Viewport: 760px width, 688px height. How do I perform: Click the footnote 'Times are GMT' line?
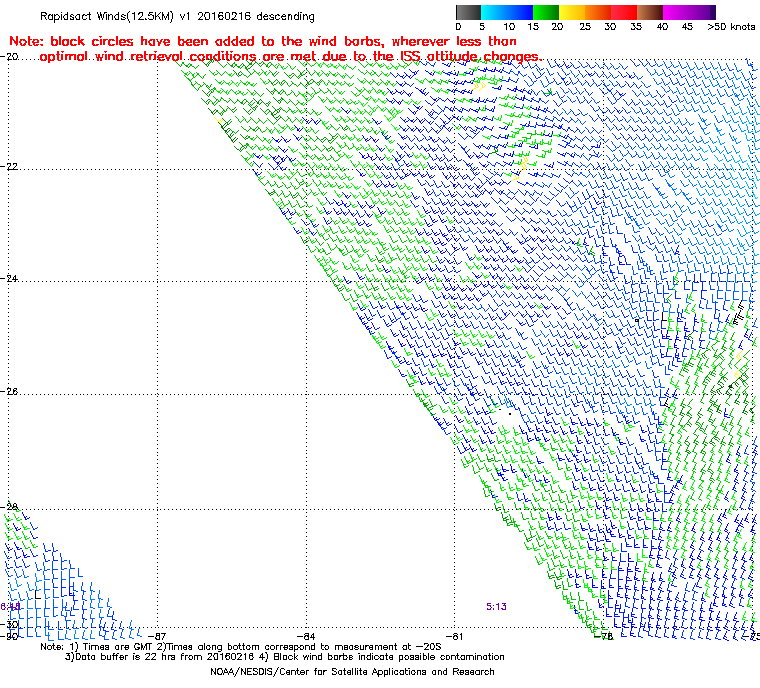pos(241,647)
